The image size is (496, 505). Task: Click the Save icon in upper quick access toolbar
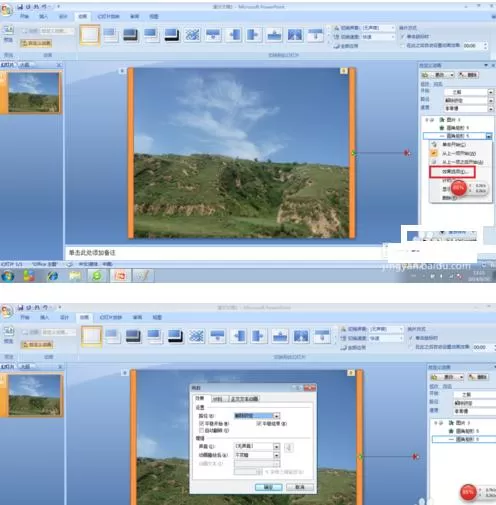(x=20, y=7)
